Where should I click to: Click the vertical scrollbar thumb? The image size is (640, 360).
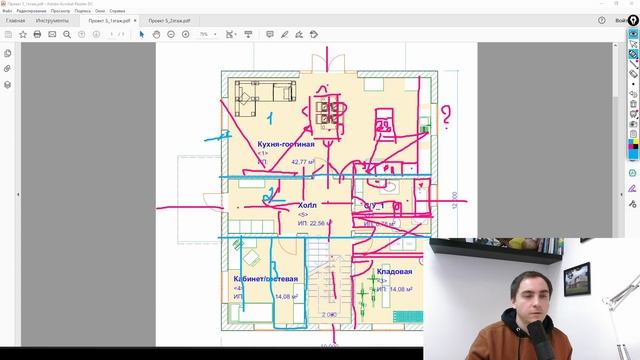click(x=616, y=73)
